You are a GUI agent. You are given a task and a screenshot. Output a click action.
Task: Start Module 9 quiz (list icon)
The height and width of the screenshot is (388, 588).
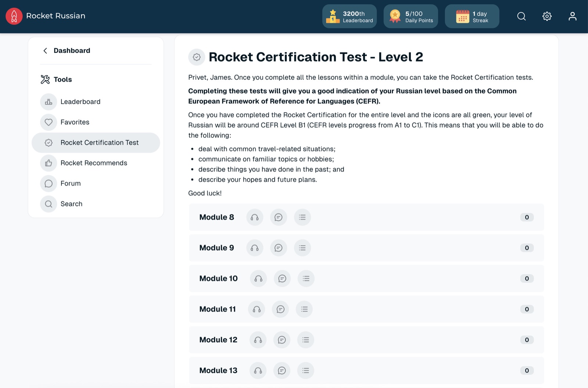[302, 248]
